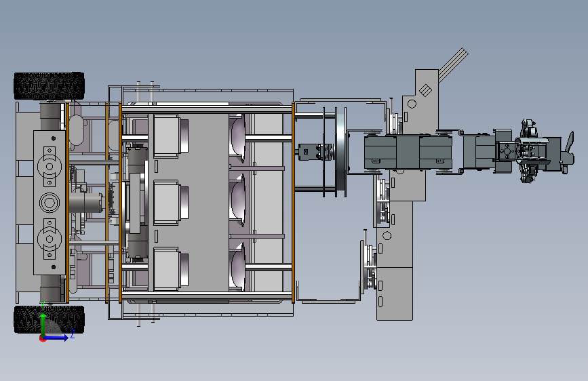
Task: Select the central concentric bearing on left plate
Action: [50, 203]
